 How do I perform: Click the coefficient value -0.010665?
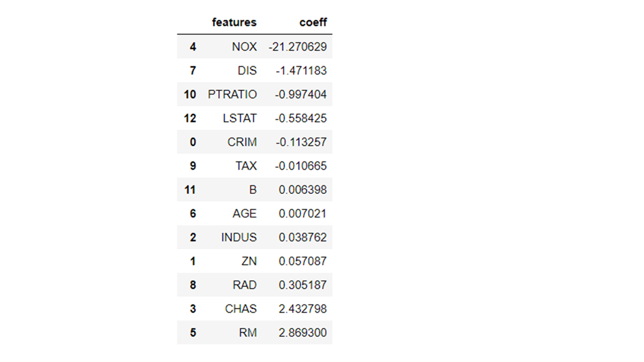point(301,166)
